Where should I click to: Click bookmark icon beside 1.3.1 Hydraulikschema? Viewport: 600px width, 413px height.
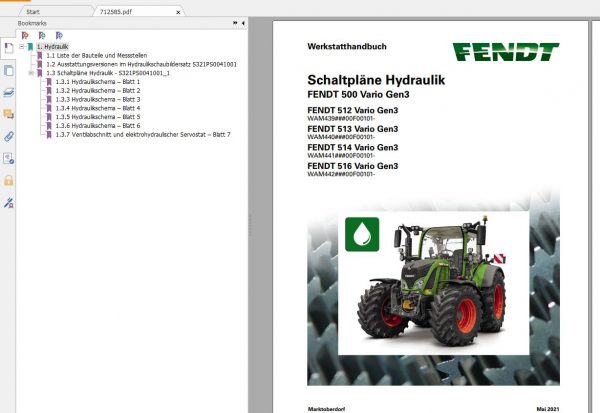(49, 82)
